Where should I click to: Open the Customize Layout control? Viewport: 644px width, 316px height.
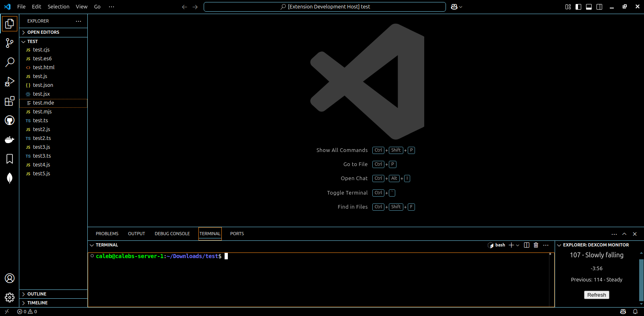[568, 7]
